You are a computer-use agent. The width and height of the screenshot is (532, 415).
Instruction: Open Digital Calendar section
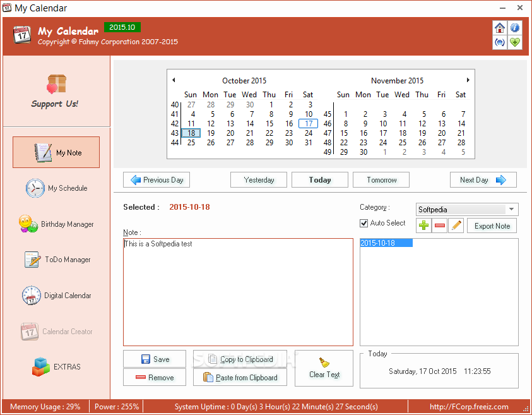(56, 296)
